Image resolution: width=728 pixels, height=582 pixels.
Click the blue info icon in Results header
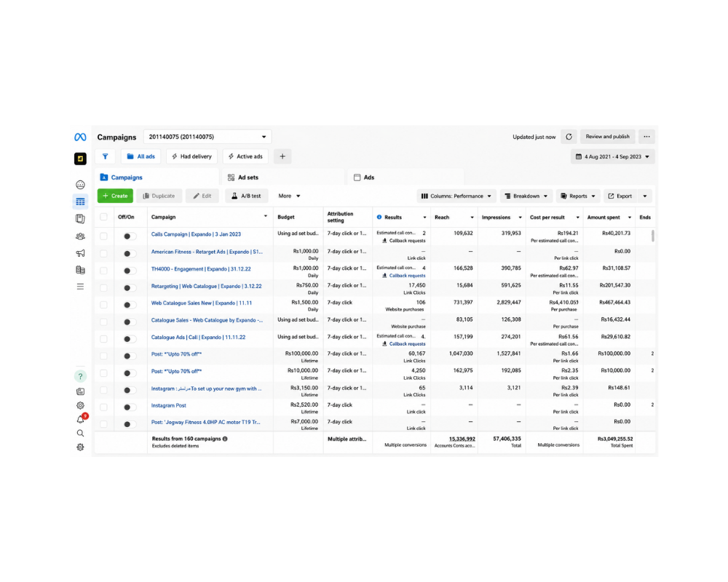pyautogui.click(x=379, y=218)
